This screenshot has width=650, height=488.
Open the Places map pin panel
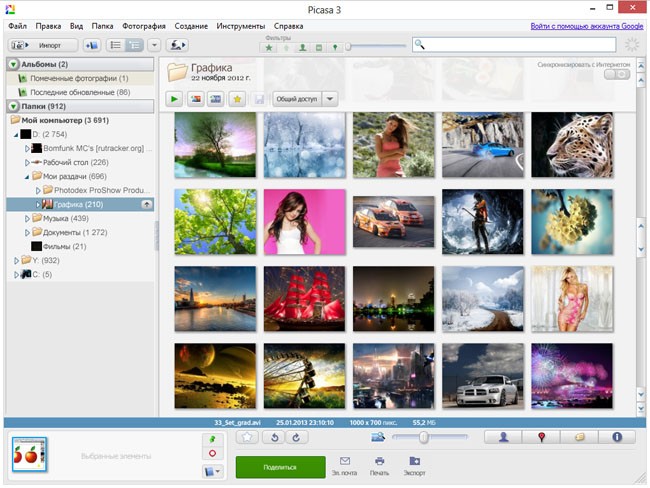541,437
